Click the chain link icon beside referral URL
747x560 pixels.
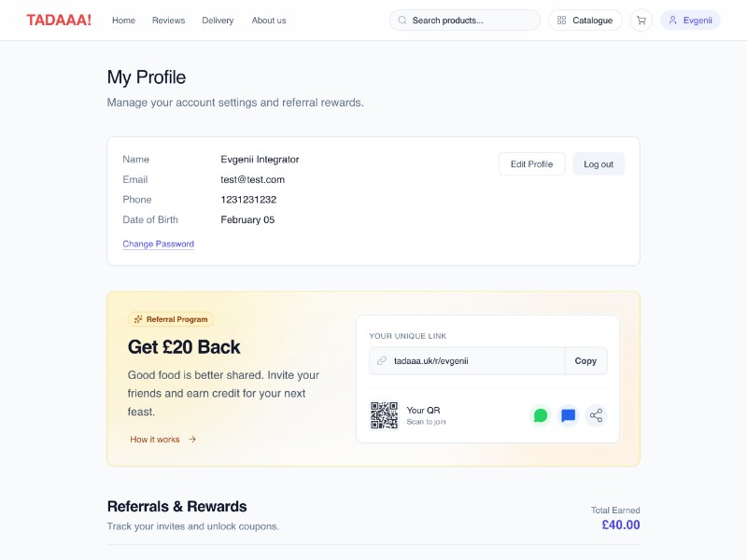[x=381, y=361]
